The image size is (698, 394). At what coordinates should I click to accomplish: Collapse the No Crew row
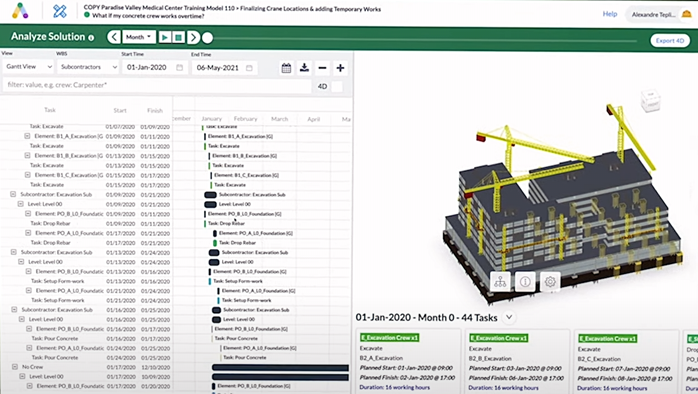pos(15,367)
